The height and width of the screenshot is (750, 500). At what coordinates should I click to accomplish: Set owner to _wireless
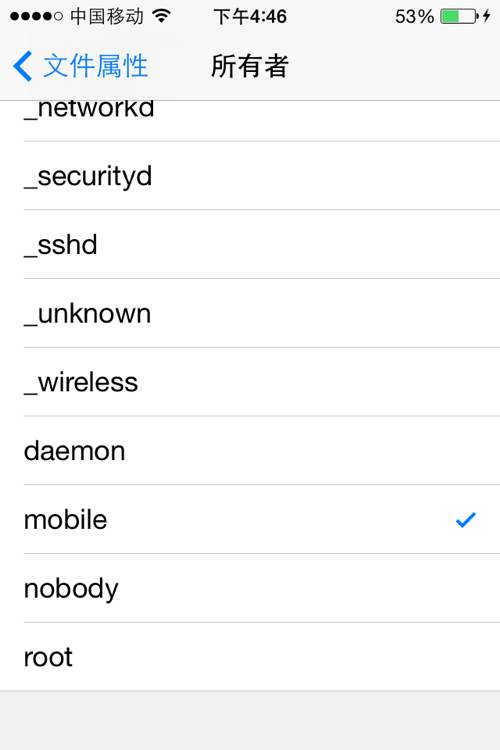pyautogui.click(x=250, y=382)
